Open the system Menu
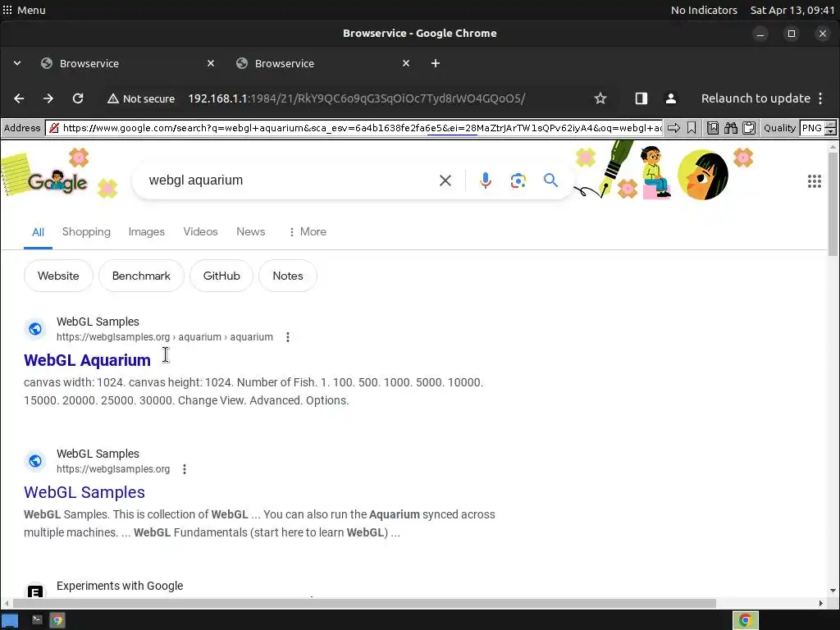Image resolution: width=840 pixels, height=630 pixels. 24,10
